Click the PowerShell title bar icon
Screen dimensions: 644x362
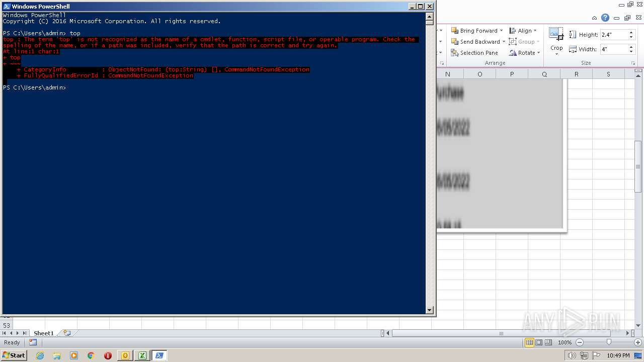click(x=7, y=7)
